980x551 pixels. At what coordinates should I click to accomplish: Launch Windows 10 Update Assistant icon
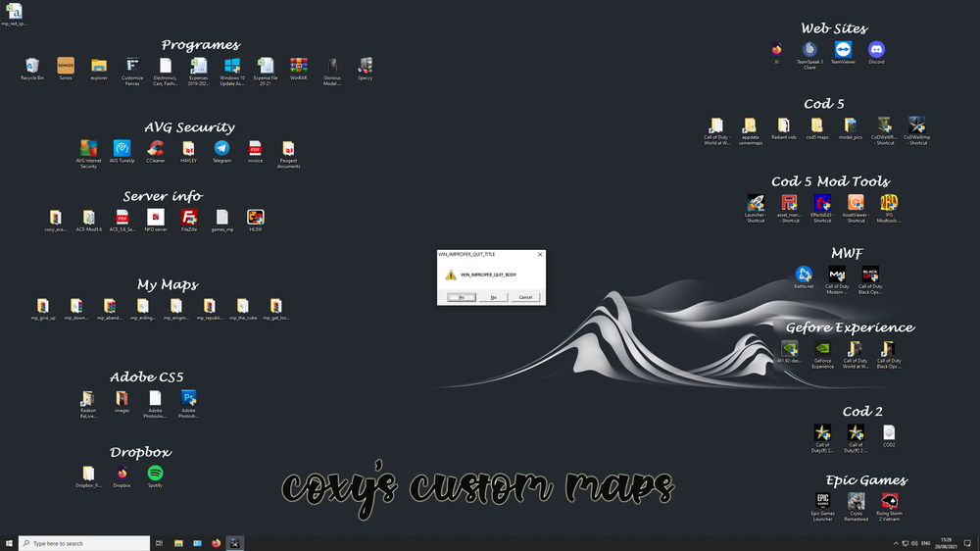click(x=232, y=72)
